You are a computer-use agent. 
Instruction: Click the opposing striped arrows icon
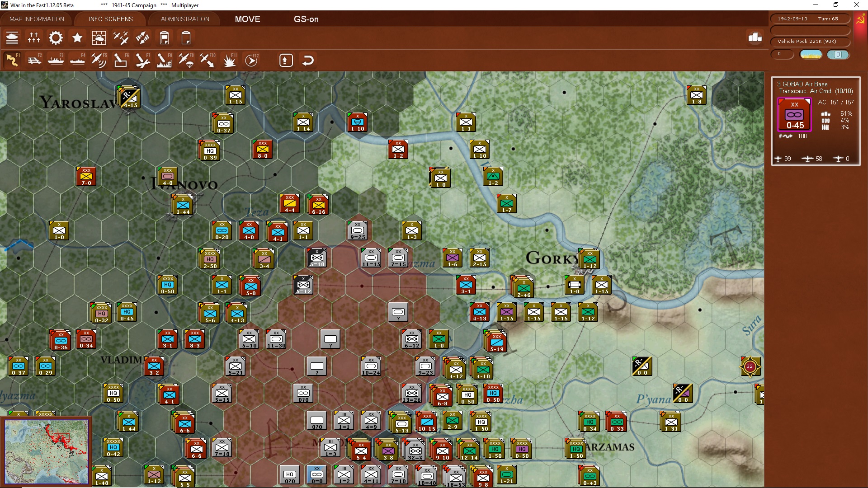[x=142, y=38]
